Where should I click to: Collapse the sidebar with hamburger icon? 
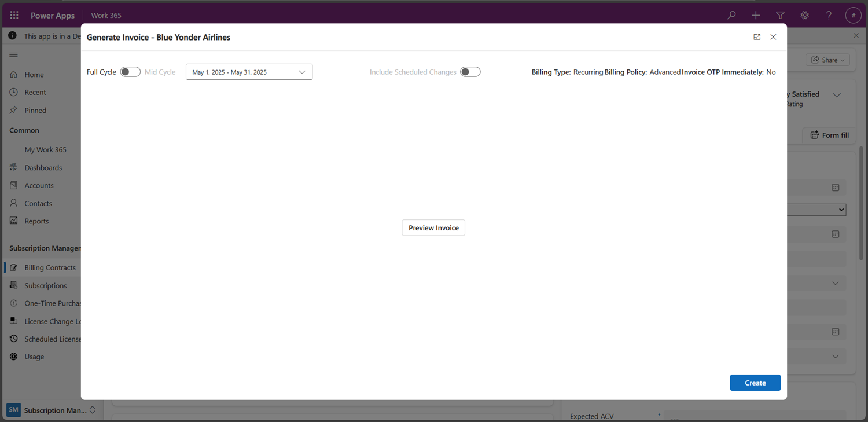tap(13, 55)
